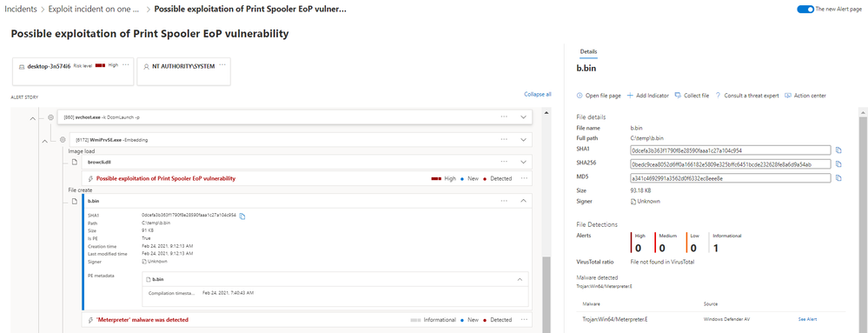Collapse the svchost.exe tree node
This screenshot has width=868, height=333.
coord(32,118)
